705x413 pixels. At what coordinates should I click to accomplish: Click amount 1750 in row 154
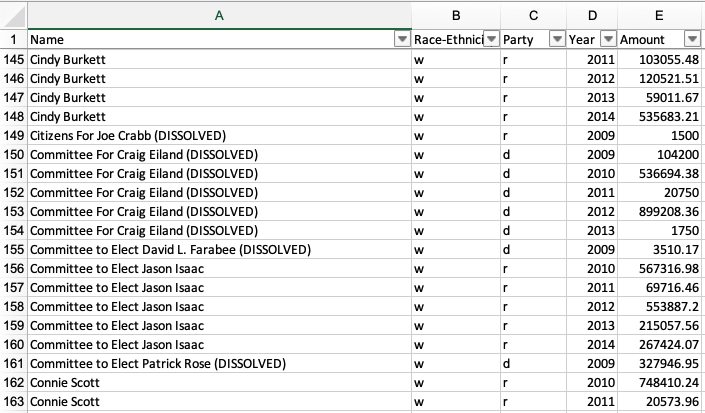(660, 231)
